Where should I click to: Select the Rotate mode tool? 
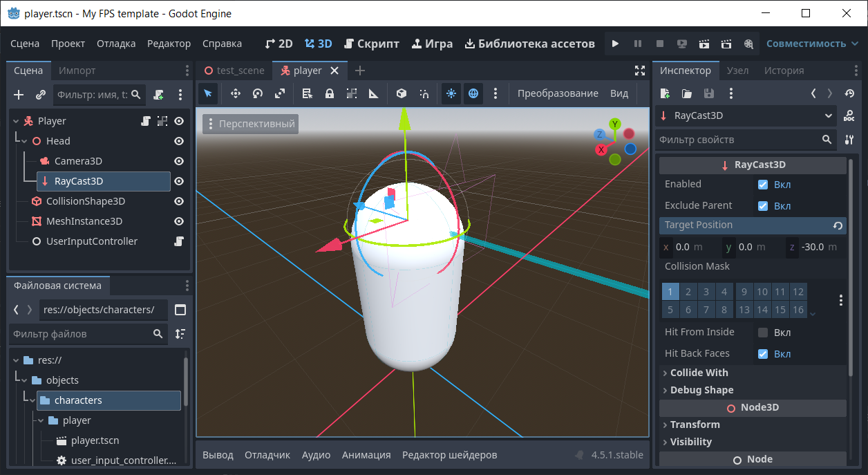tap(258, 93)
